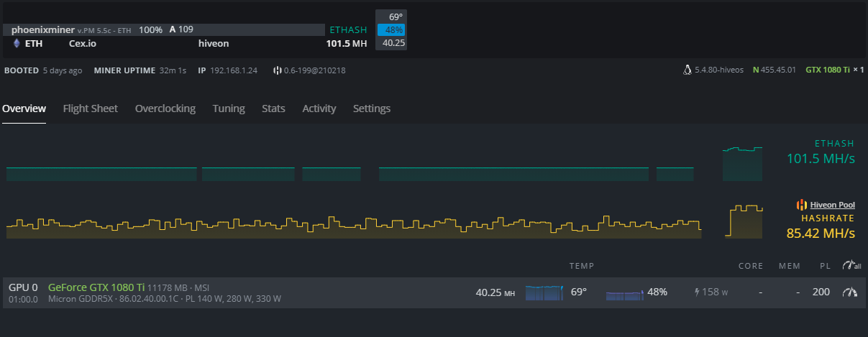Click the highlighted 48% fan indicator

coord(392,30)
